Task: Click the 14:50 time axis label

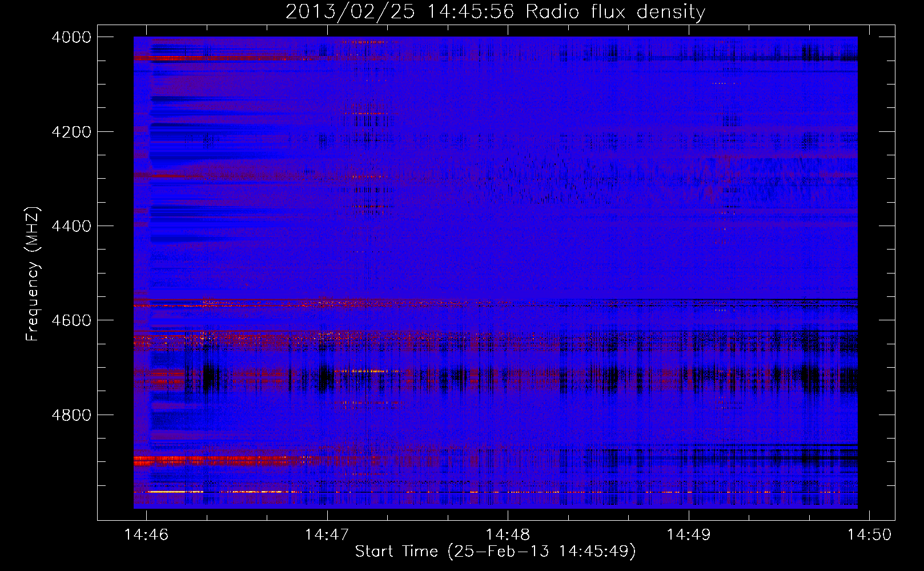Action: click(869, 534)
